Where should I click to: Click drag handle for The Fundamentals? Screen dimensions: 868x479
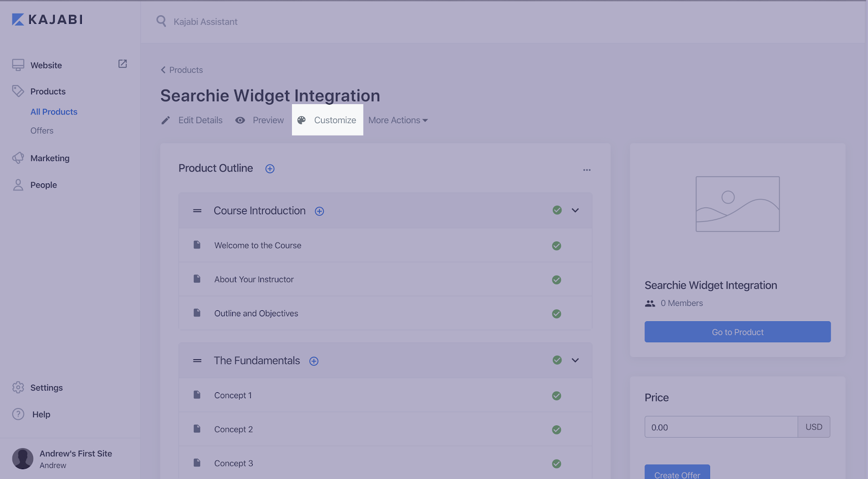tap(197, 361)
